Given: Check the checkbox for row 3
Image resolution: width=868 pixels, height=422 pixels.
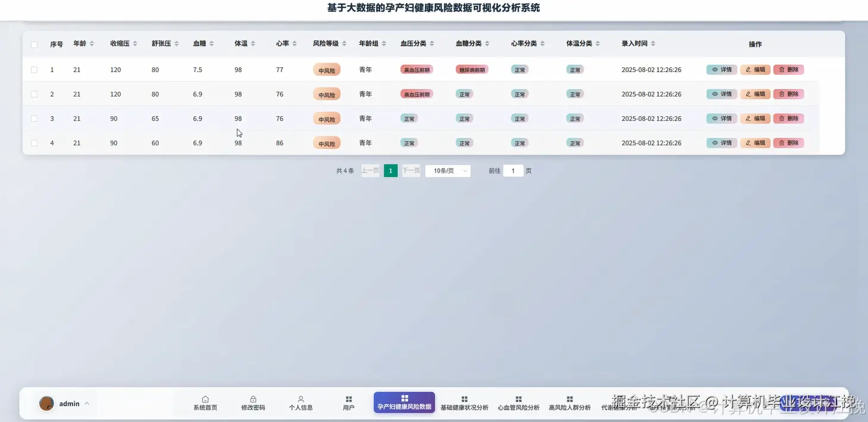Looking at the screenshot, I should coord(34,118).
